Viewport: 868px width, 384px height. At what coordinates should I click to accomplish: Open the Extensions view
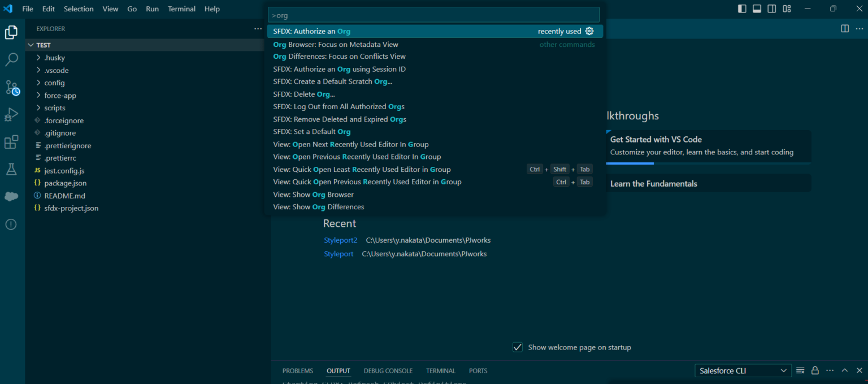(12, 142)
